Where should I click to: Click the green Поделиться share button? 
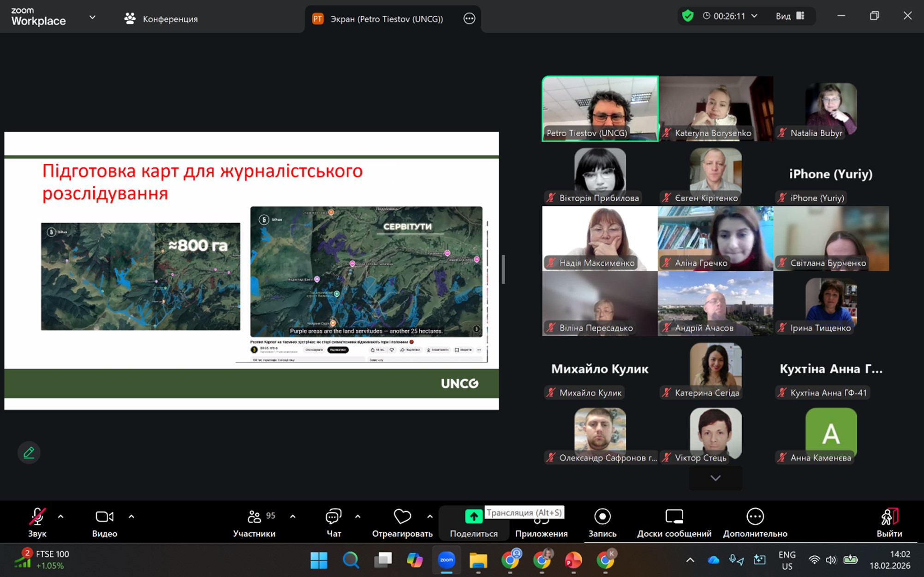(x=473, y=517)
